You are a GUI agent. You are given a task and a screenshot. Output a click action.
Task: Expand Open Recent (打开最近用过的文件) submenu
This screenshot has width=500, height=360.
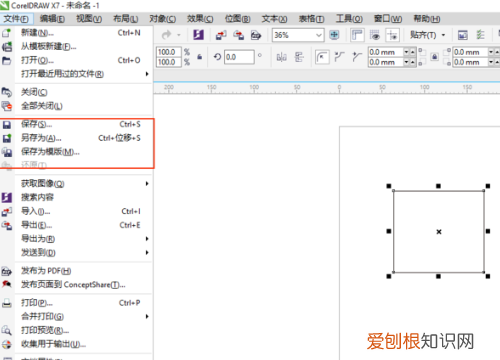click(x=76, y=74)
